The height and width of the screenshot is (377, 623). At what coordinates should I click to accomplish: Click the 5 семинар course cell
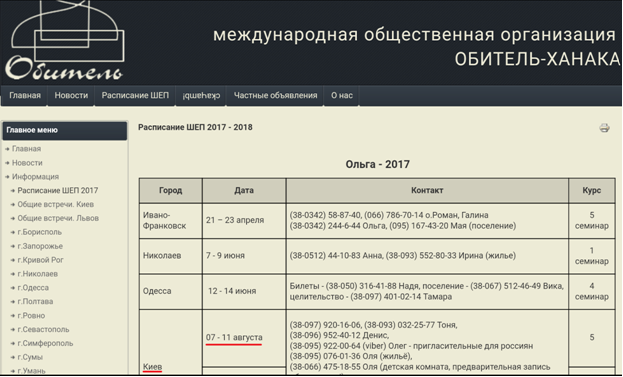pyautogui.click(x=592, y=220)
